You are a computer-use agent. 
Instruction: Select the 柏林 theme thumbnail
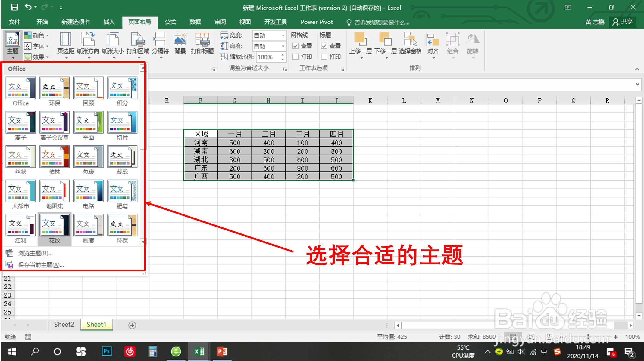[55, 157]
